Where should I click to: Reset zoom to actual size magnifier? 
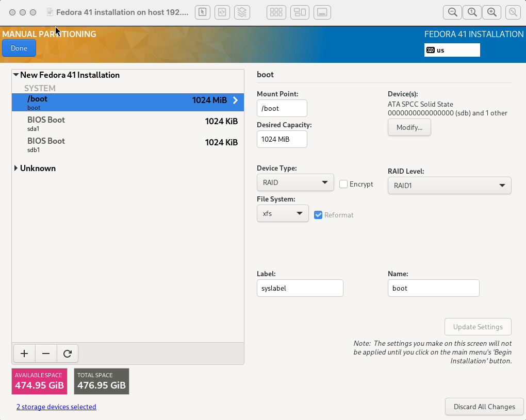click(472, 12)
